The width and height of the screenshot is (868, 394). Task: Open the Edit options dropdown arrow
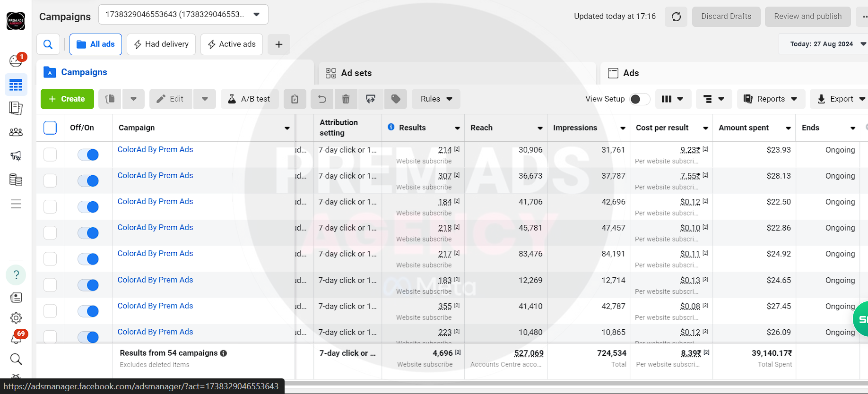pos(205,99)
